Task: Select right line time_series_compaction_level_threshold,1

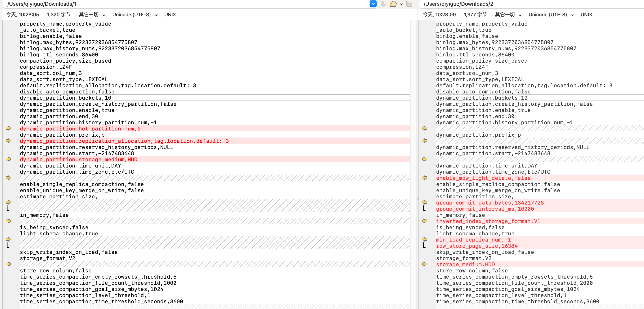Action: click(501, 296)
